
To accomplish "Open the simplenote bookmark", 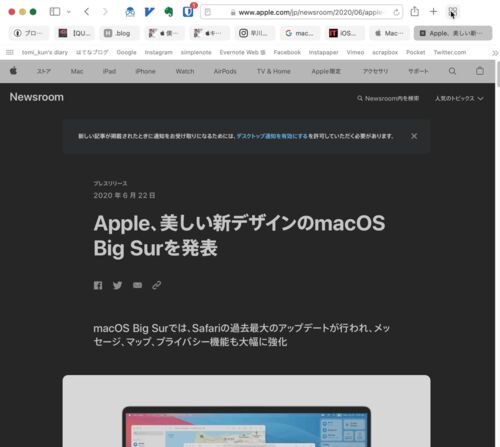I will 196,52.
